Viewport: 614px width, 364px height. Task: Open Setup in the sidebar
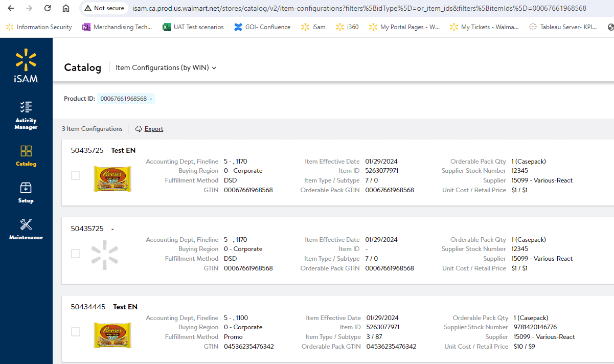pos(26,193)
